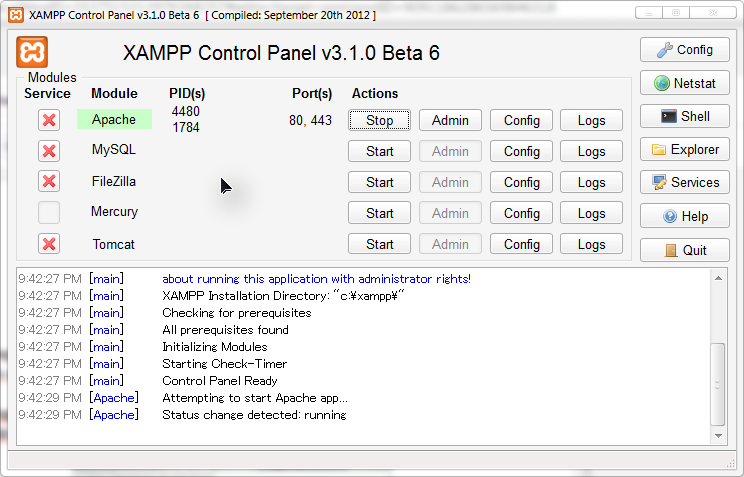
Task: Click disabled Mercury Admin button
Action: [x=450, y=213]
